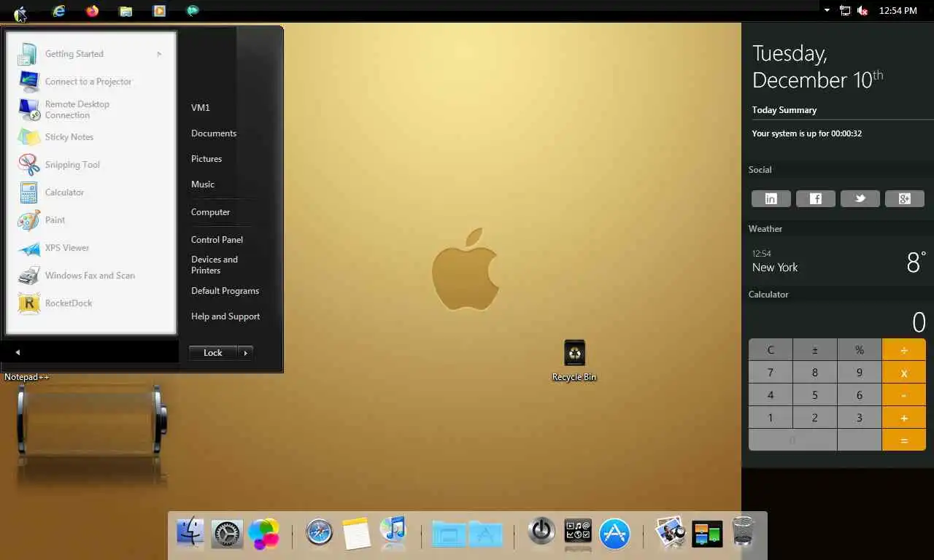The height and width of the screenshot is (560, 934).
Task: Launch the App Store icon
Action: coord(614,534)
